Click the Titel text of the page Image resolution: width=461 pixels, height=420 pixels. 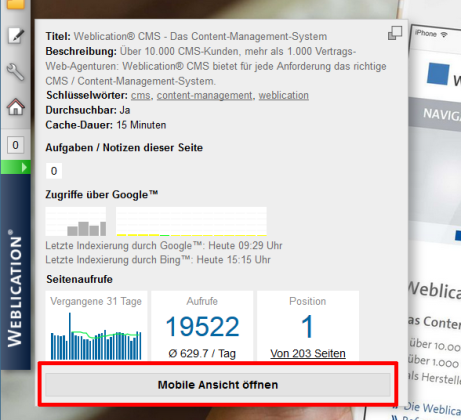point(186,36)
